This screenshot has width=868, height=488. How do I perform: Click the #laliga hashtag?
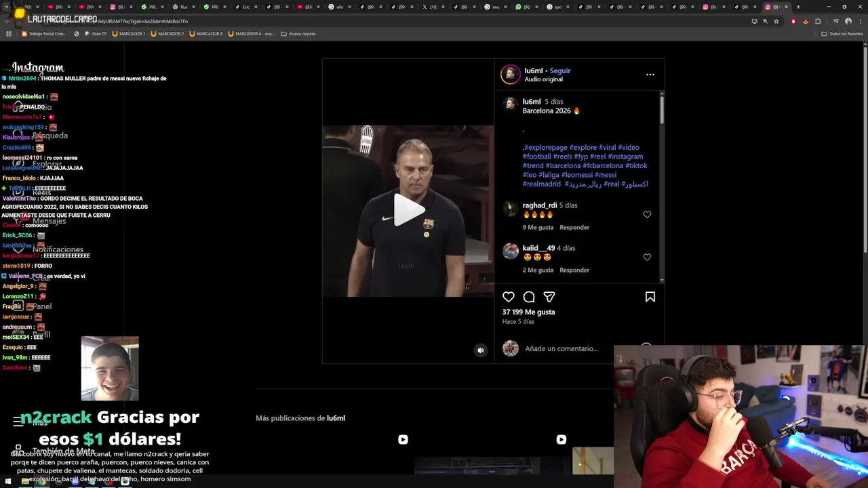[x=547, y=175]
